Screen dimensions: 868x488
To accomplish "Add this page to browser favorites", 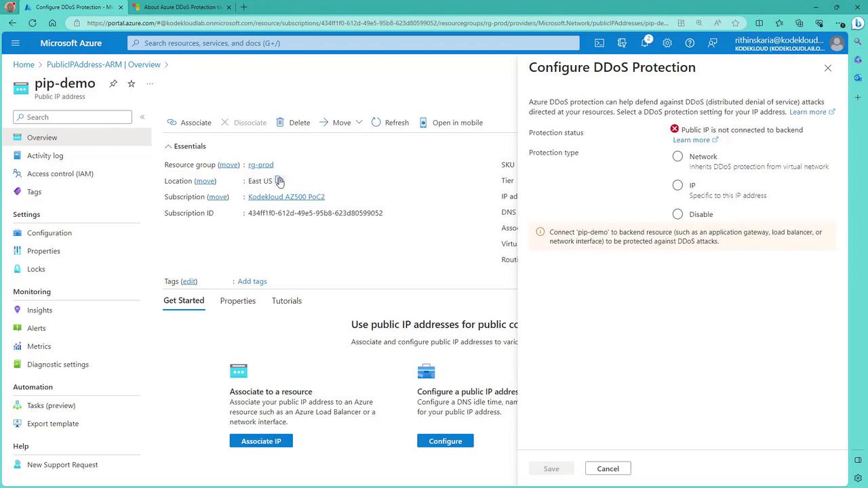I will point(735,23).
